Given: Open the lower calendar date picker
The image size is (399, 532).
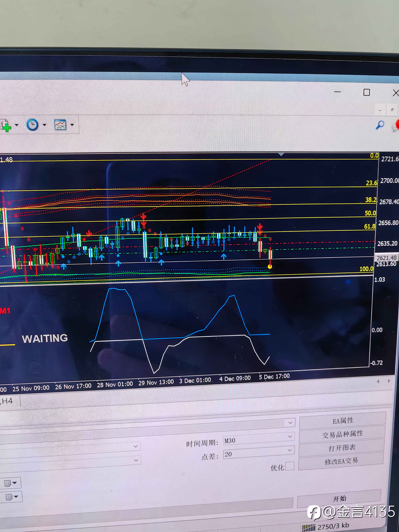Looking at the screenshot, I should [x=11, y=497].
